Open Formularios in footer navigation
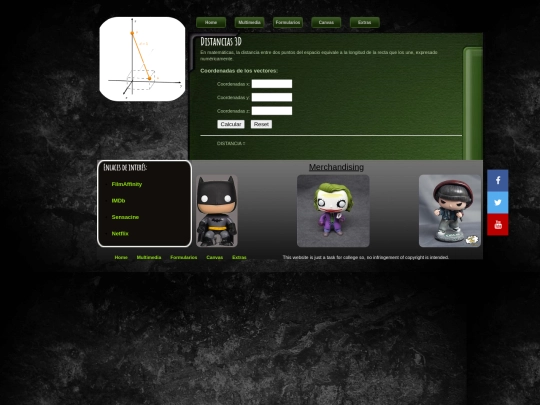The image size is (540, 405). [x=184, y=257]
